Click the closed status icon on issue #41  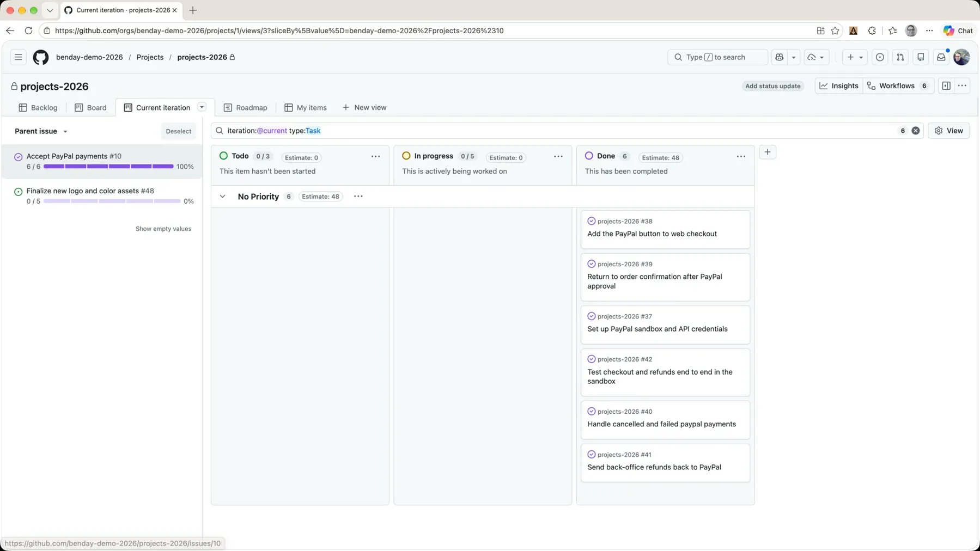pyautogui.click(x=592, y=454)
